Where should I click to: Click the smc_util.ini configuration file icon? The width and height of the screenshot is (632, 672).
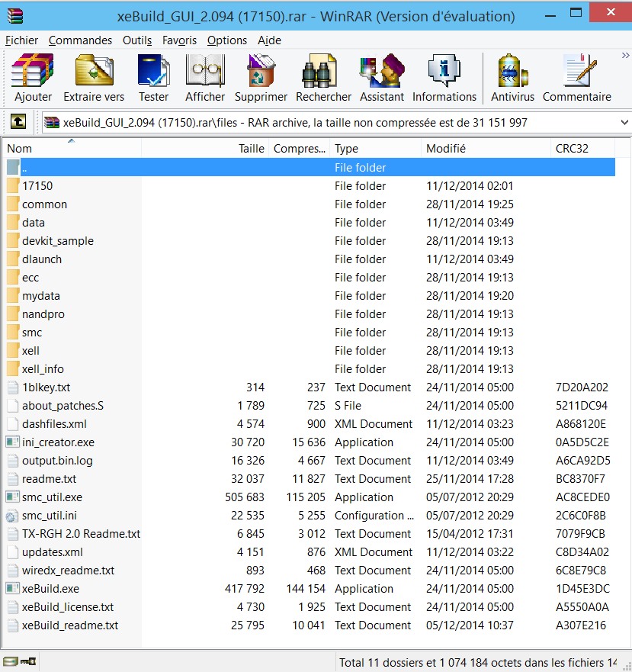pos(12,516)
